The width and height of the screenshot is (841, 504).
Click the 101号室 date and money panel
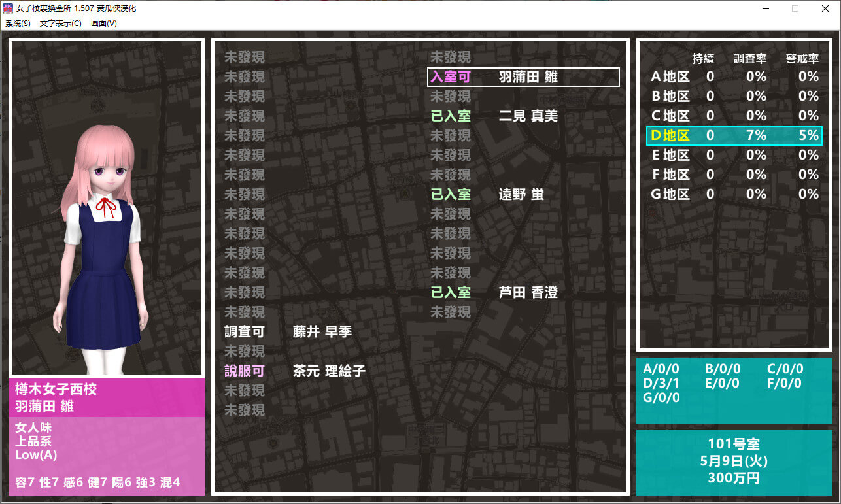click(x=734, y=461)
